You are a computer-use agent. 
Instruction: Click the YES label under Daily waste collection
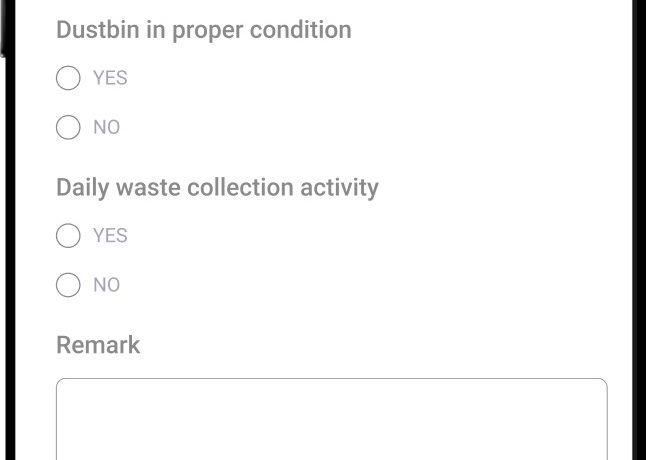(x=110, y=236)
